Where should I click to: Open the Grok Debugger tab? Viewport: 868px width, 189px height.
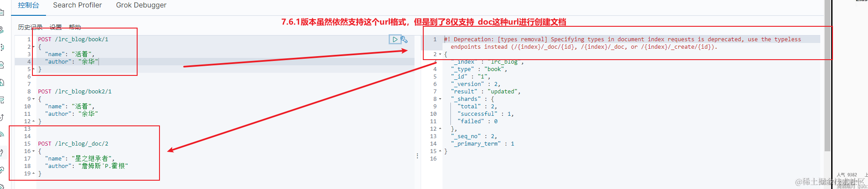click(141, 5)
